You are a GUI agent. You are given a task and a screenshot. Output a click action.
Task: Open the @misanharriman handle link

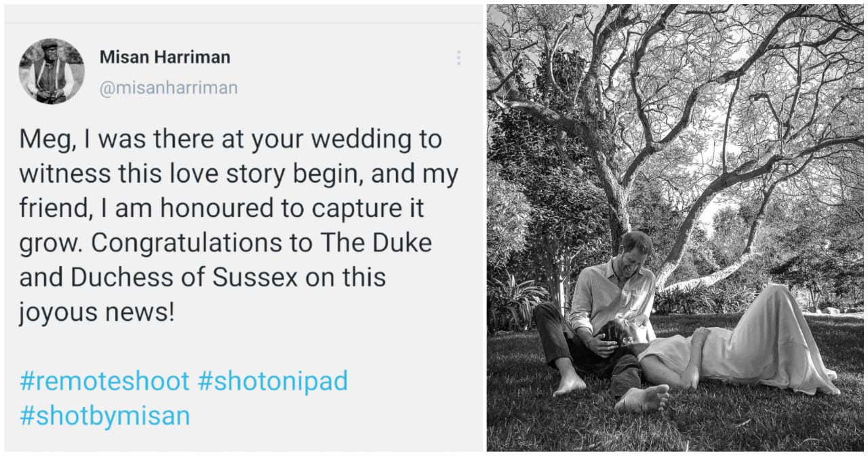(169, 89)
